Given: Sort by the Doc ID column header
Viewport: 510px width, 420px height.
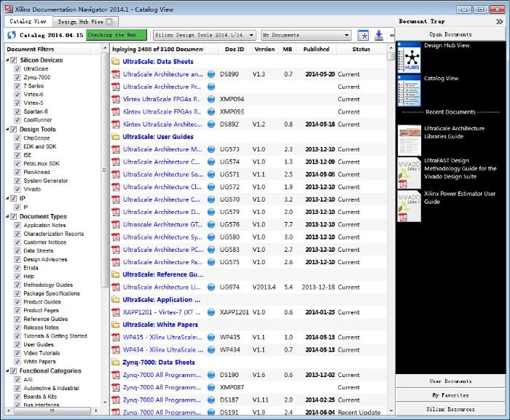Looking at the screenshot, I should point(235,49).
